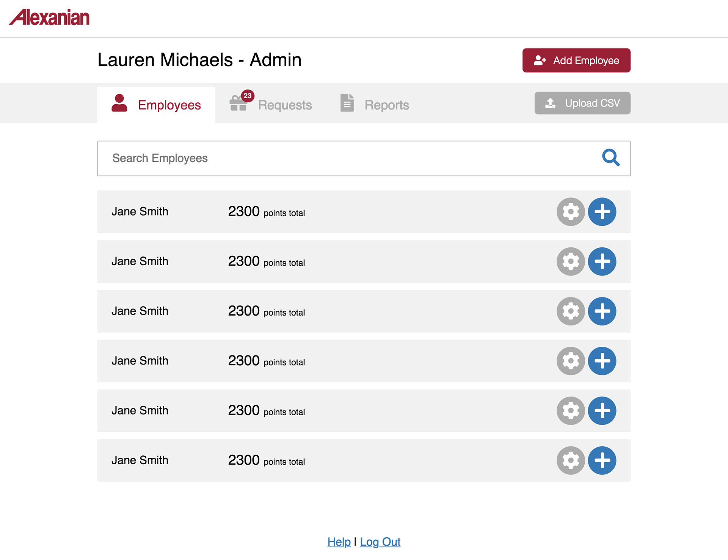The image size is (728, 560).
Task: Click blue plus button in third employee row
Action: pyautogui.click(x=602, y=311)
